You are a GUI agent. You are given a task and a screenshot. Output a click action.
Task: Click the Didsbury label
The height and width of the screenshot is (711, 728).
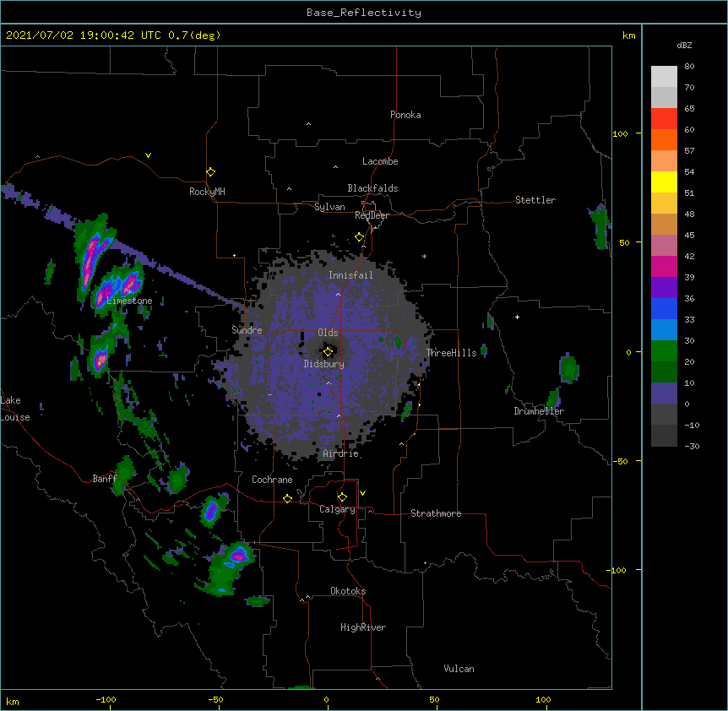pos(324,364)
